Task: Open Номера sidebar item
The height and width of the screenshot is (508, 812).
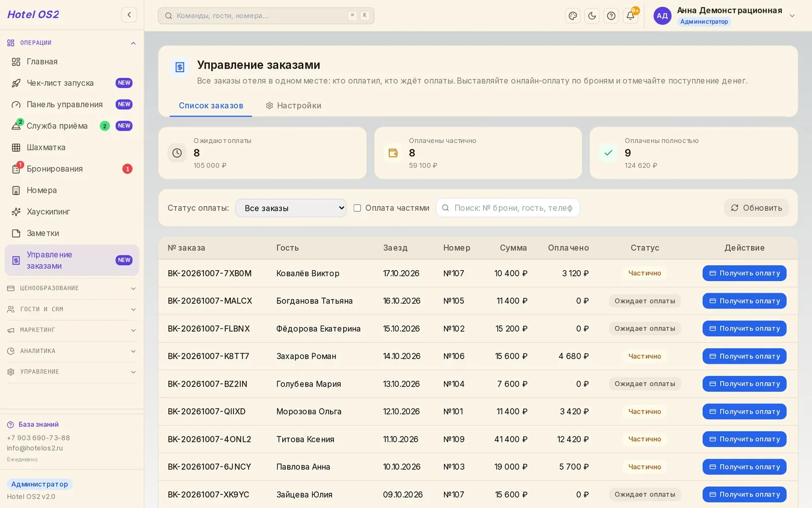Action: (x=72, y=190)
